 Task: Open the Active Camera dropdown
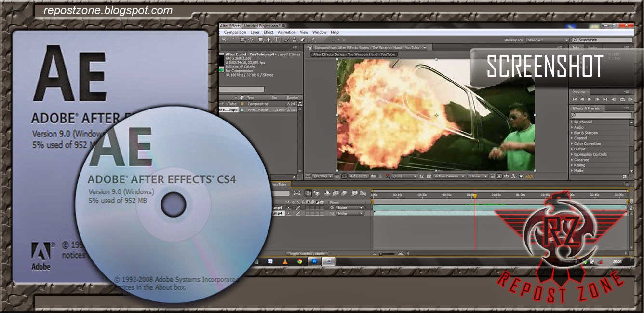450,176
